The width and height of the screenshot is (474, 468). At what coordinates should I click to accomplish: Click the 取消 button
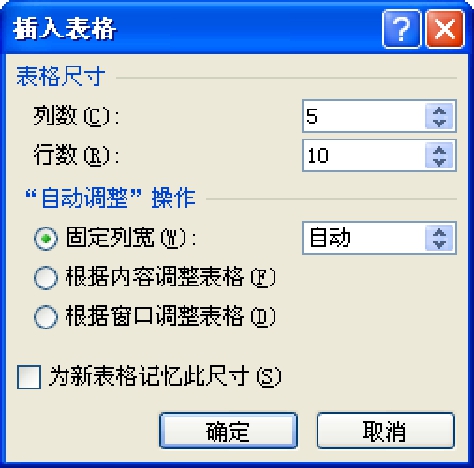click(x=386, y=431)
